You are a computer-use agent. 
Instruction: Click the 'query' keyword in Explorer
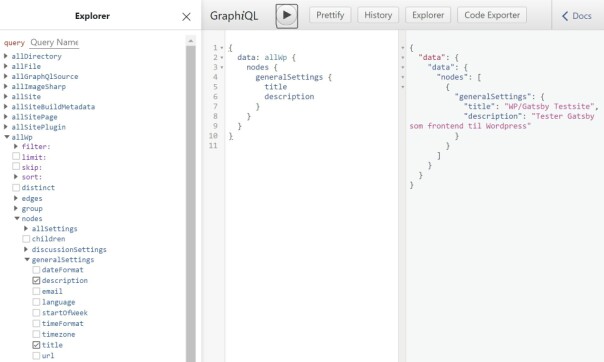[14, 43]
